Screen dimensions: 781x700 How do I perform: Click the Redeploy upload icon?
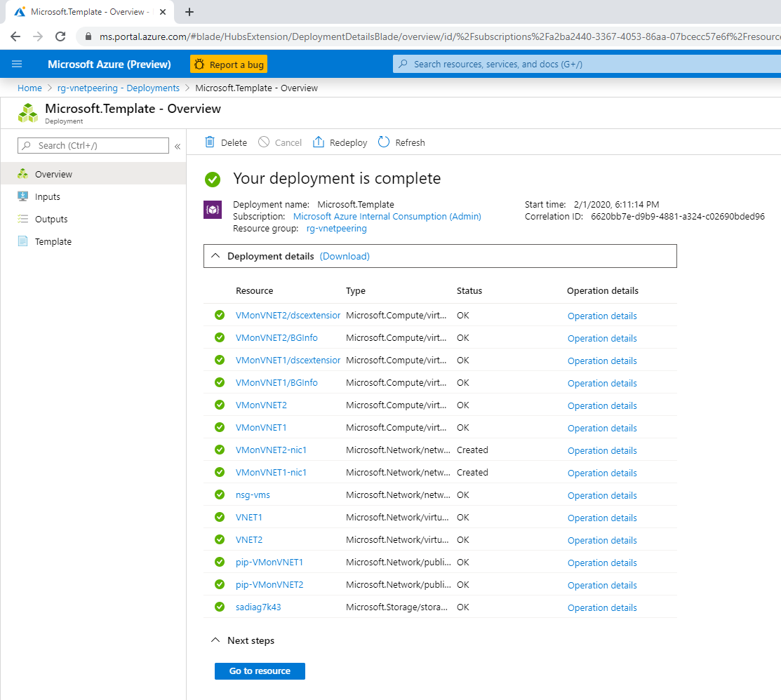coord(319,142)
